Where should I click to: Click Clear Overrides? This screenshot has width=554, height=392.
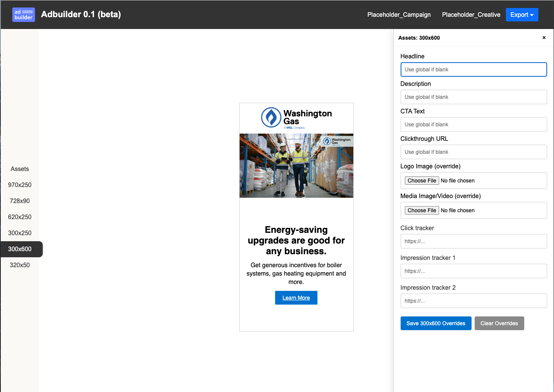pos(499,323)
